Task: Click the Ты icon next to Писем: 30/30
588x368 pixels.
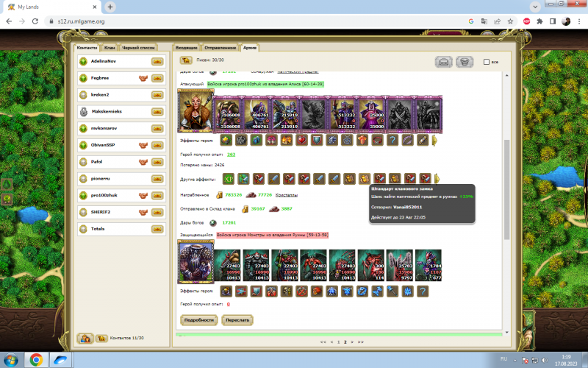Action: 186,60
